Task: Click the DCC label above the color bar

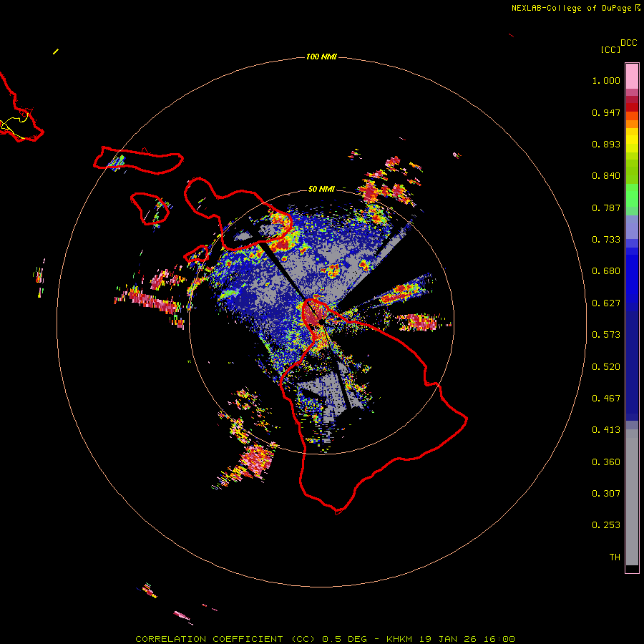Action: 628,43
